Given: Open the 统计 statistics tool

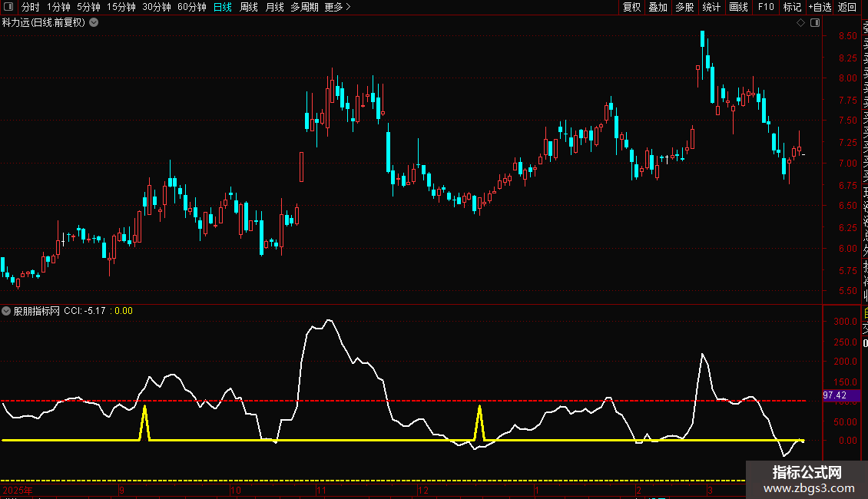Looking at the screenshot, I should [711, 7].
